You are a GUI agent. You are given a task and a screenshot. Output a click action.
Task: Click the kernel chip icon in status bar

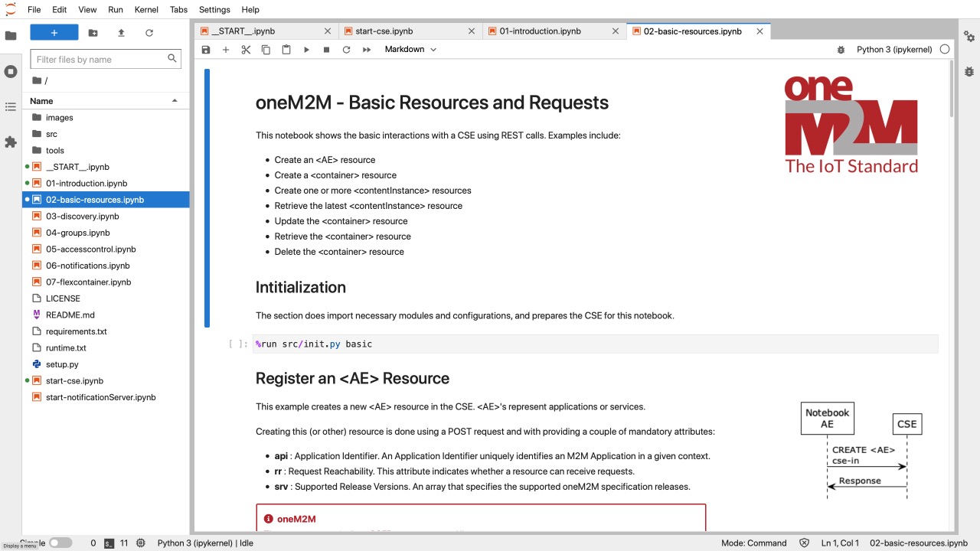(x=141, y=543)
